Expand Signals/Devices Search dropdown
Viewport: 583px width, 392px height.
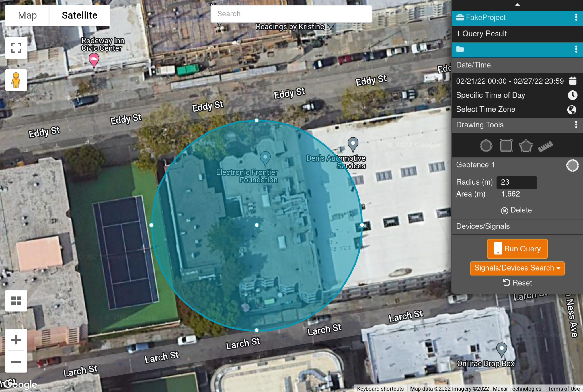[517, 268]
